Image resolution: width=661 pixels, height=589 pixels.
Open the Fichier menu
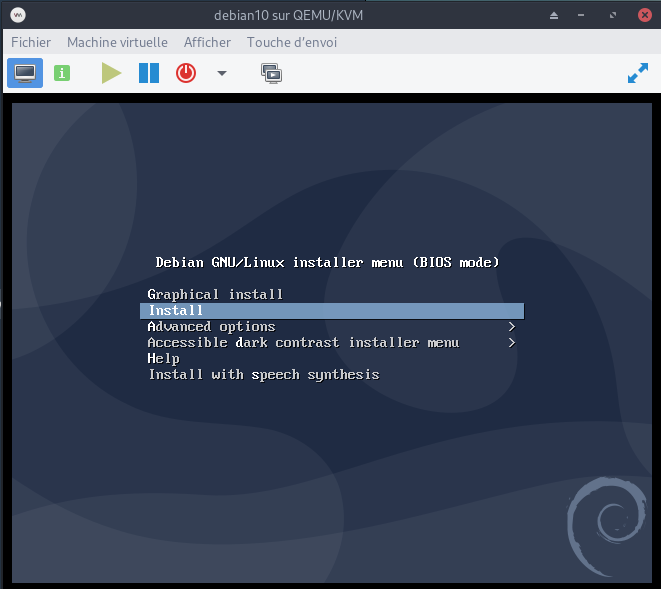[x=31, y=42]
